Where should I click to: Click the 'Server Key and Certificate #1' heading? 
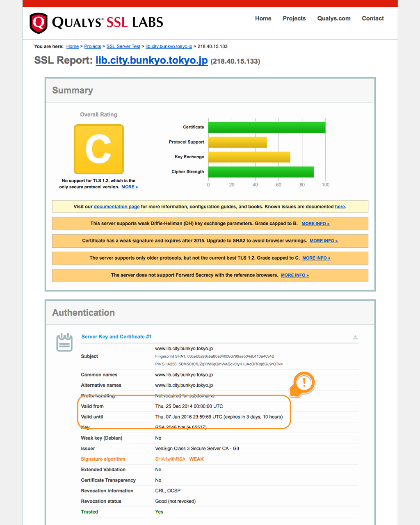click(116, 337)
